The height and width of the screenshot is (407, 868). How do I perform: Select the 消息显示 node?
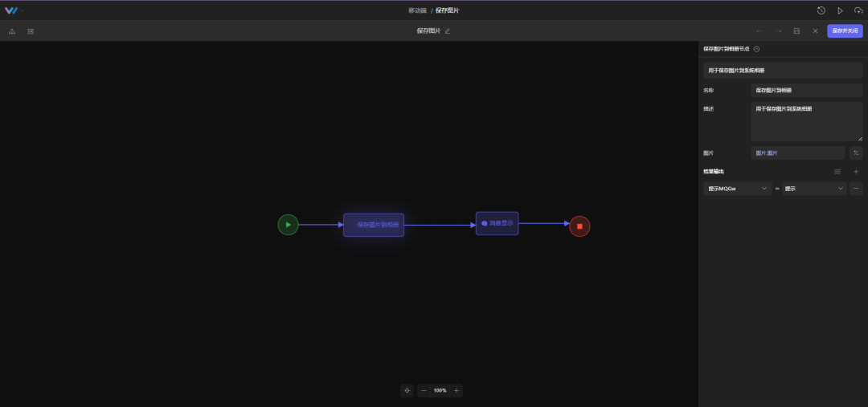[x=497, y=223]
